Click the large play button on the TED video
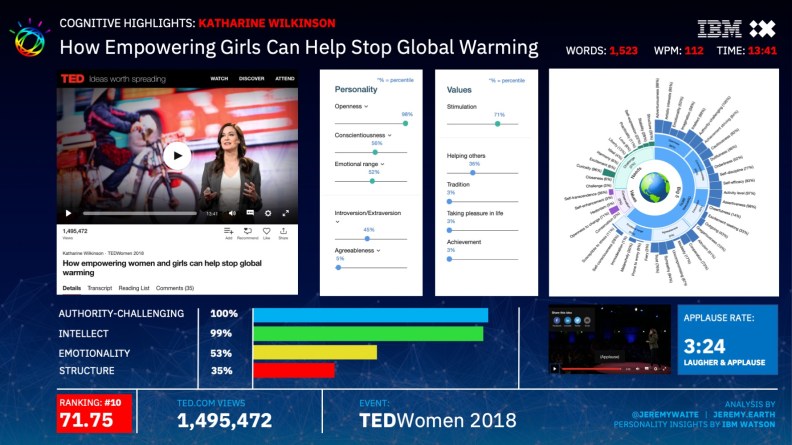The height and width of the screenshot is (445, 792). coord(177,155)
